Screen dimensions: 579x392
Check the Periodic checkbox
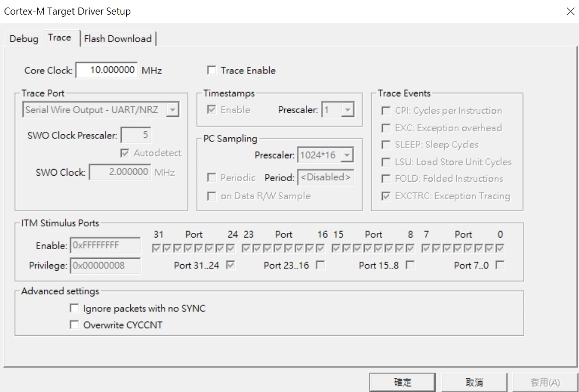212,178
